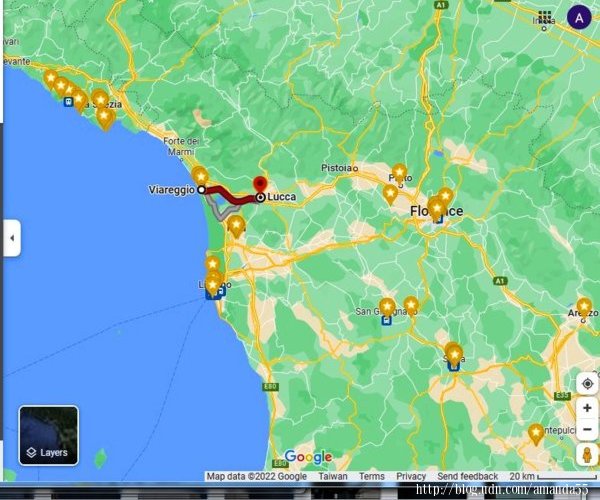Zoom out with the minus button

(587, 430)
